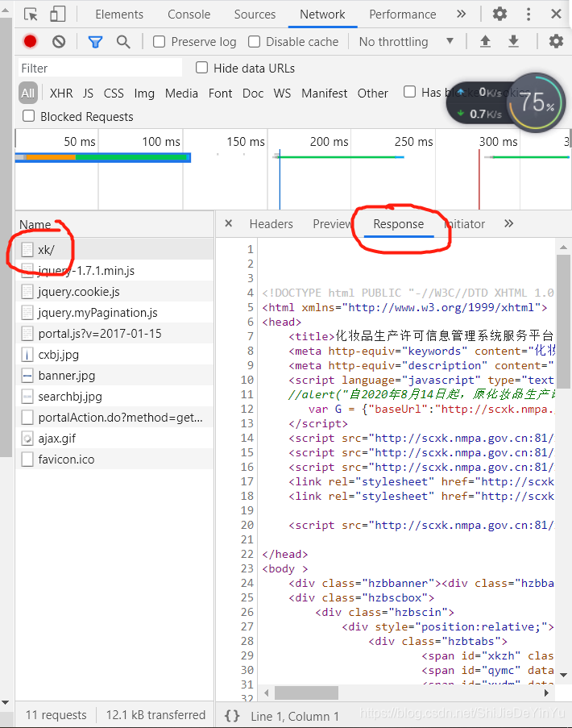Toggle the device toolbar icon
This screenshot has height=728, width=572.
click(57, 14)
